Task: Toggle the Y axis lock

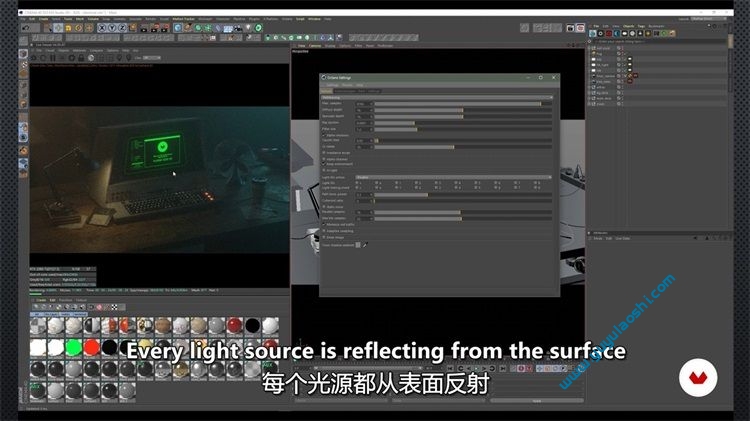Action: (x=112, y=28)
